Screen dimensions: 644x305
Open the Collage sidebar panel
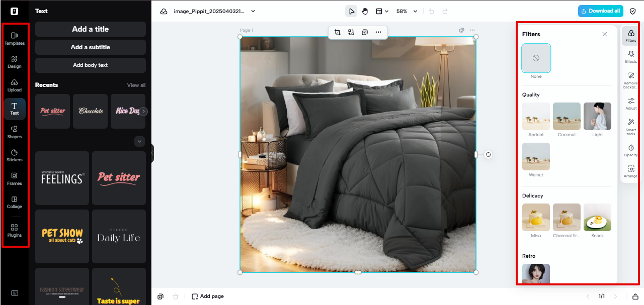pos(15,202)
